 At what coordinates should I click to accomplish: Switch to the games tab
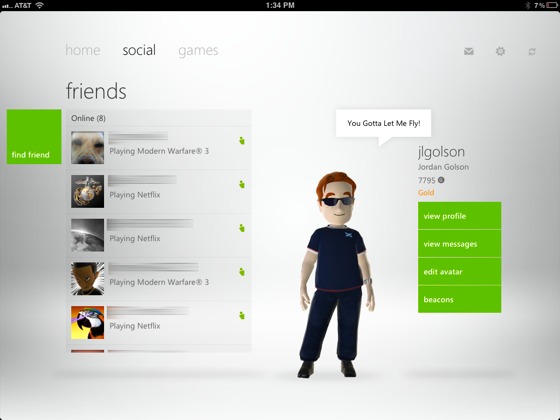pyautogui.click(x=198, y=51)
